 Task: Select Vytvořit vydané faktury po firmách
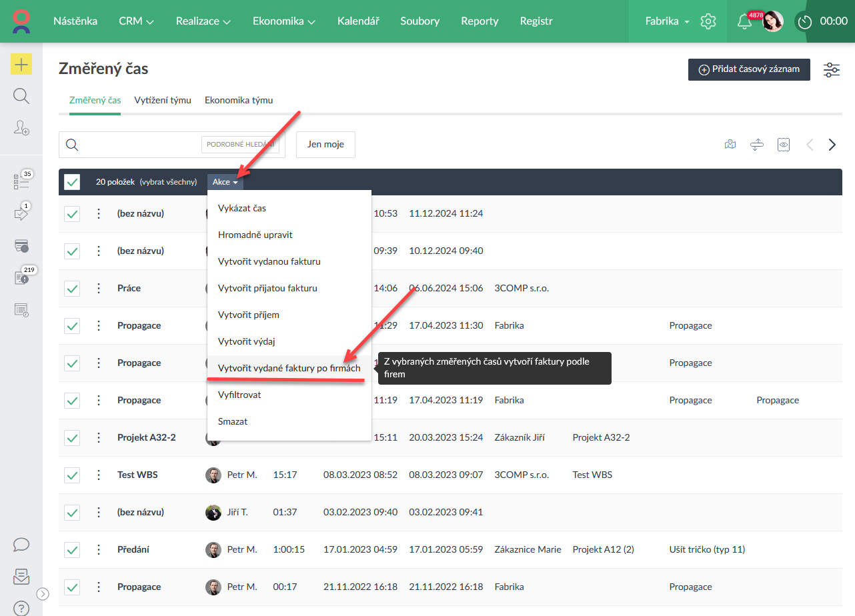coord(289,368)
